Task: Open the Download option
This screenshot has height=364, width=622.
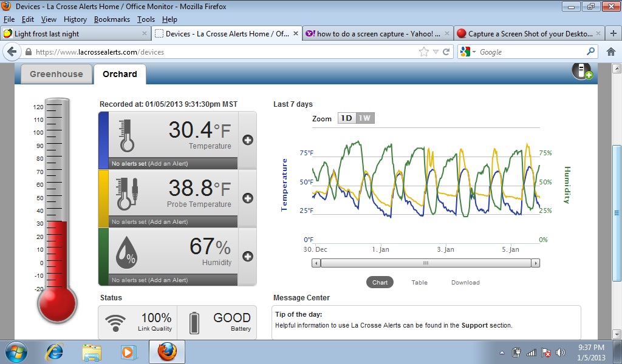Action: (x=465, y=283)
